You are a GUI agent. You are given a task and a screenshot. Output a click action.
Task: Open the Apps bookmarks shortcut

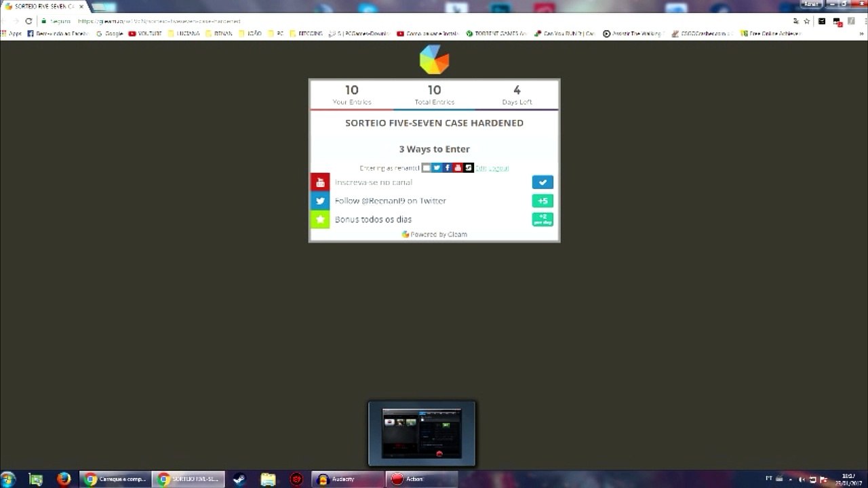[x=12, y=33]
